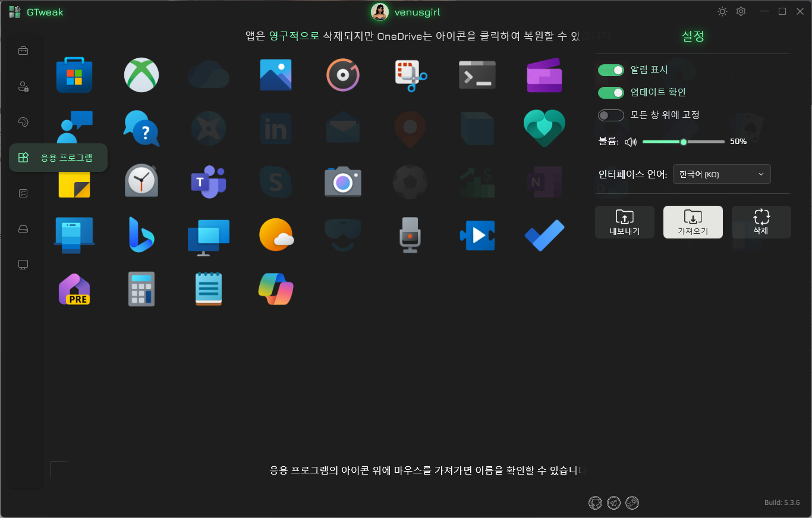
Task: Open the briefcase sidebar section
Action: 23,51
